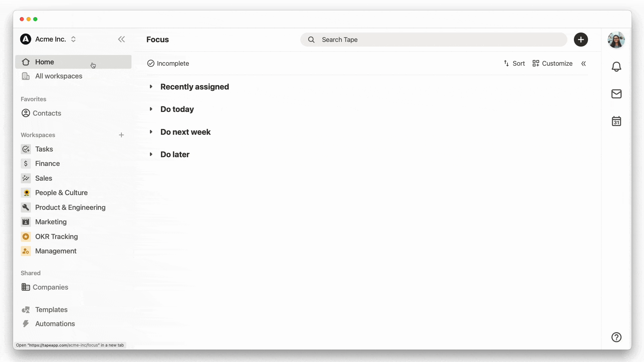Expand the Do later section
644x362 pixels.
151,154
